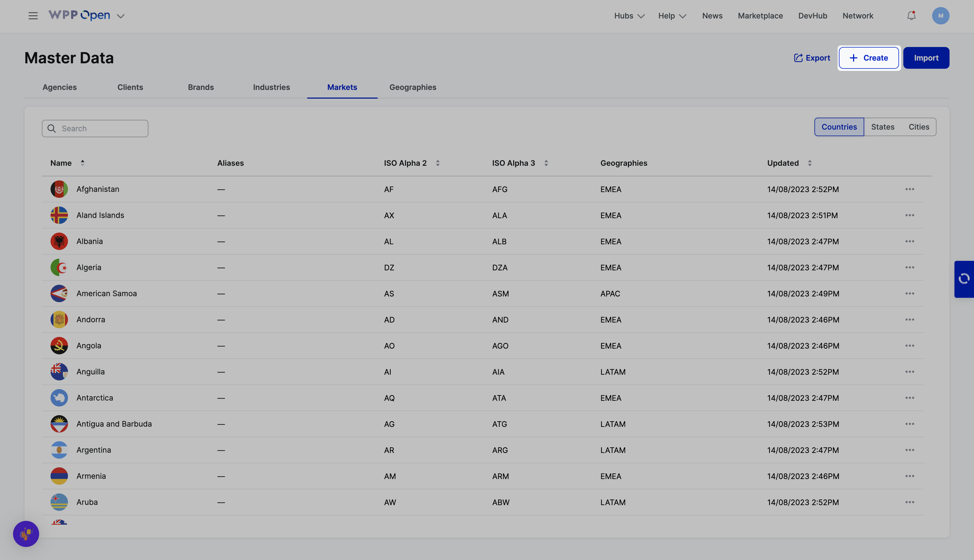The height and width of the screenshot is (560, 974).
Task: Click the Import button
Action: click(926, 58)
